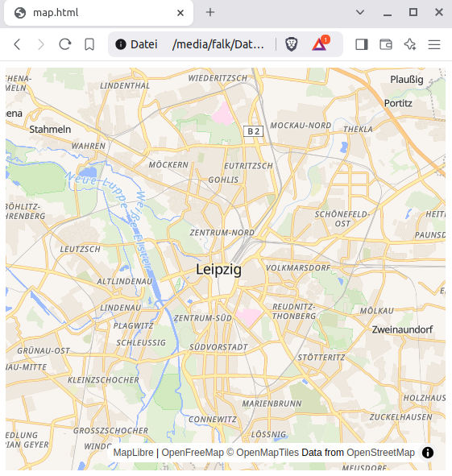
Task: Bookmark this page with bookmark icon
Action: coord(89,44)
